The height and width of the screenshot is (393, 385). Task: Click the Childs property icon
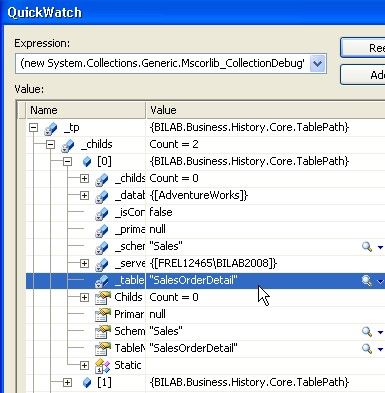tap(103, 298)
